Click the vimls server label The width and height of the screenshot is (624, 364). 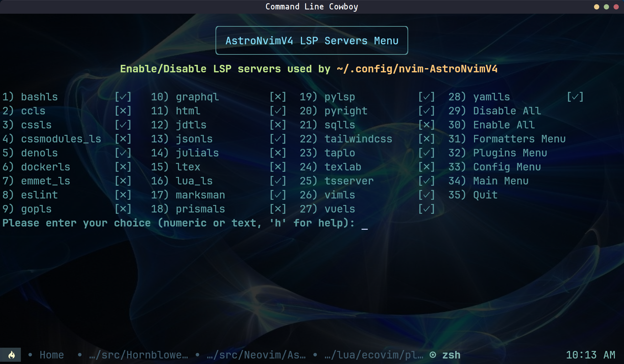340,195
